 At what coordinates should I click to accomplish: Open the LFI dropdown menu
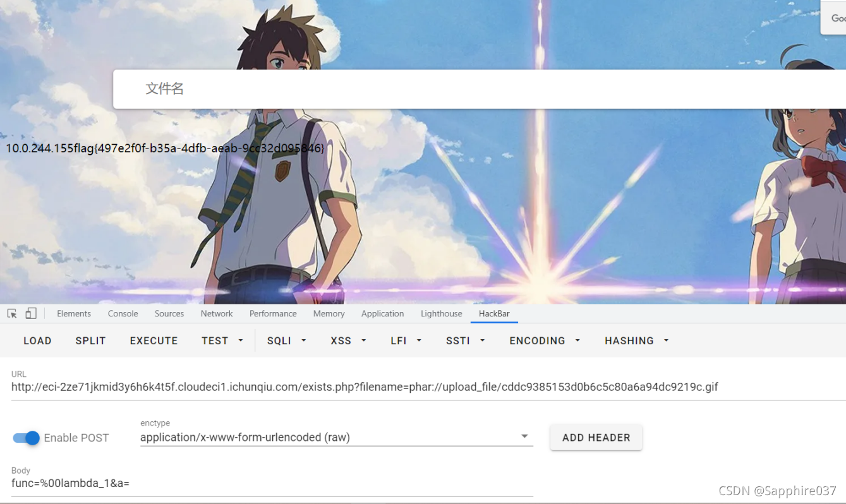[406, 340]
